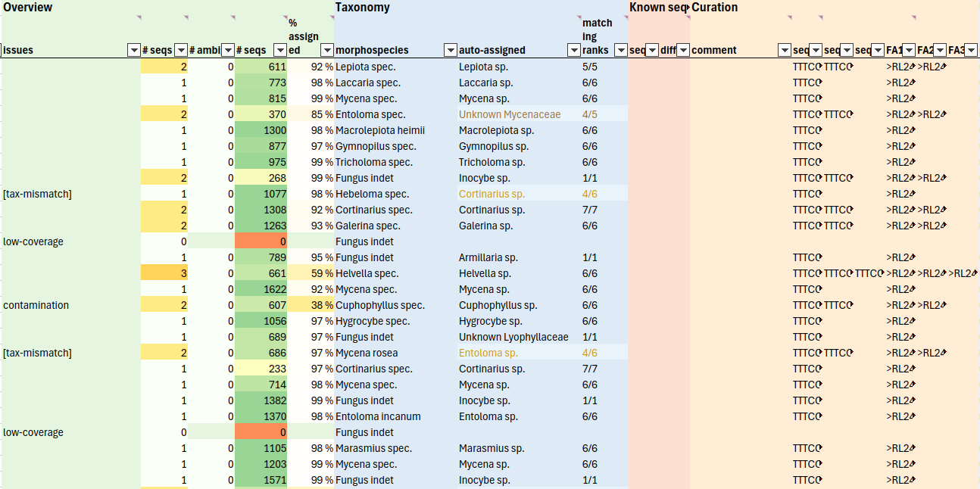Viewport: 980px width, 489px height.
Task: Select the Tricholoma sp. auto-assigned cell
Action: click(520, 162)
